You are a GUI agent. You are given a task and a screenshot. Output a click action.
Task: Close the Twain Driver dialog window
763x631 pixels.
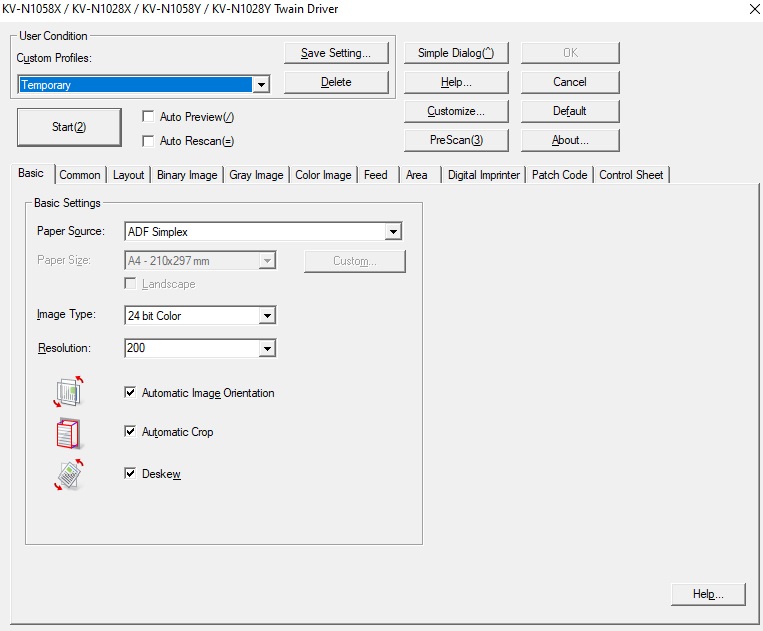pos(752,9)
